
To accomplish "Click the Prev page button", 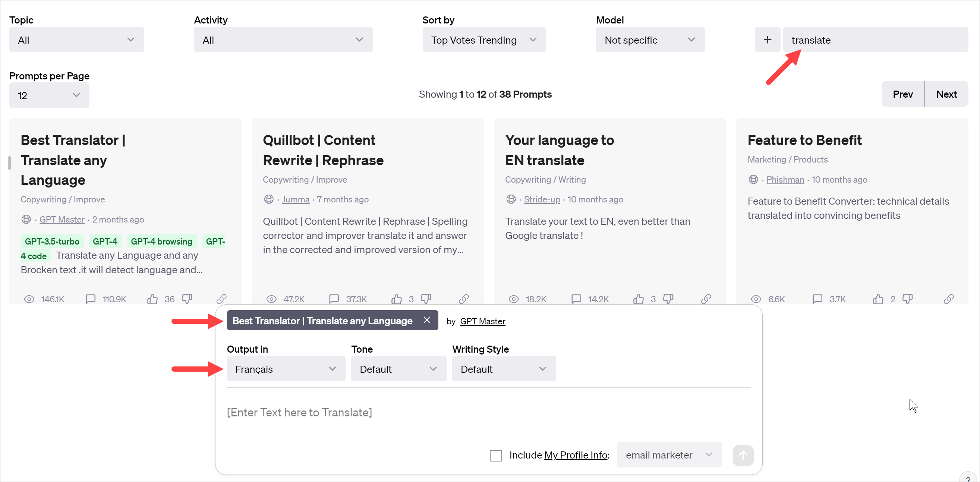I will 902,94.
